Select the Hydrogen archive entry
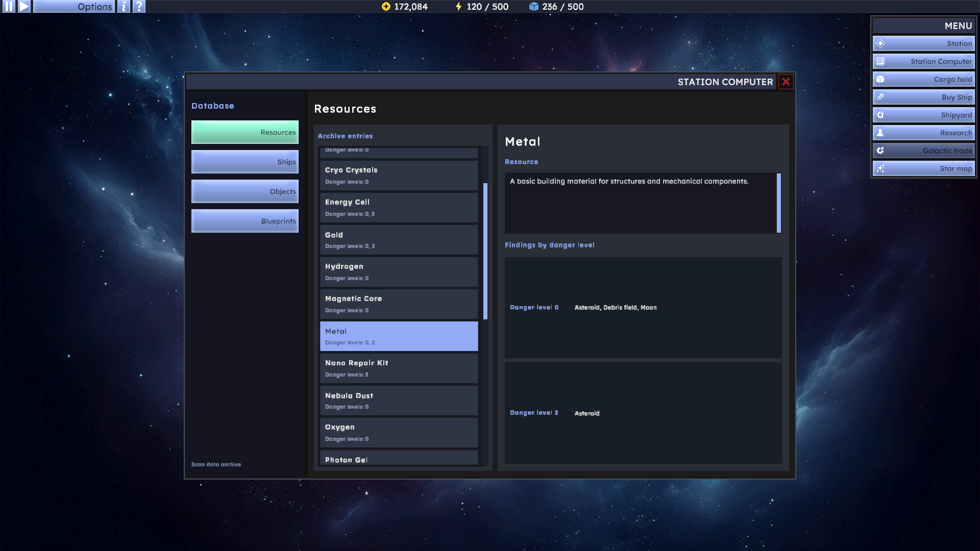The height and width of the screenshot is (551, 980). click(399, 272)
